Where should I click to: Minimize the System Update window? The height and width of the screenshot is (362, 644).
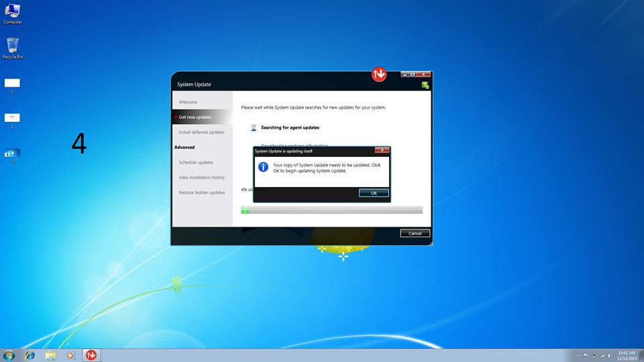tap(405, 74)
